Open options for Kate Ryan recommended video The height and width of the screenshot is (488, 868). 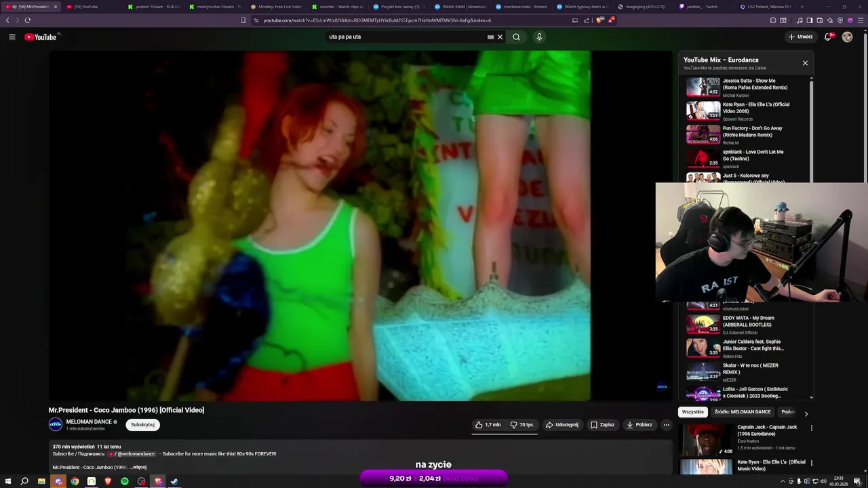[811, 464]
